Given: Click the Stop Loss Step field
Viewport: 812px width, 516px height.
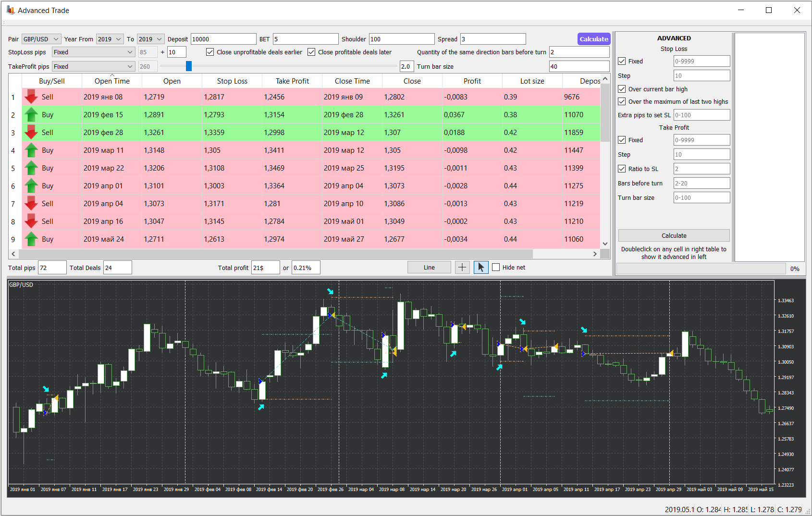Looking at the screenshot, I should [x=701, y=75].
